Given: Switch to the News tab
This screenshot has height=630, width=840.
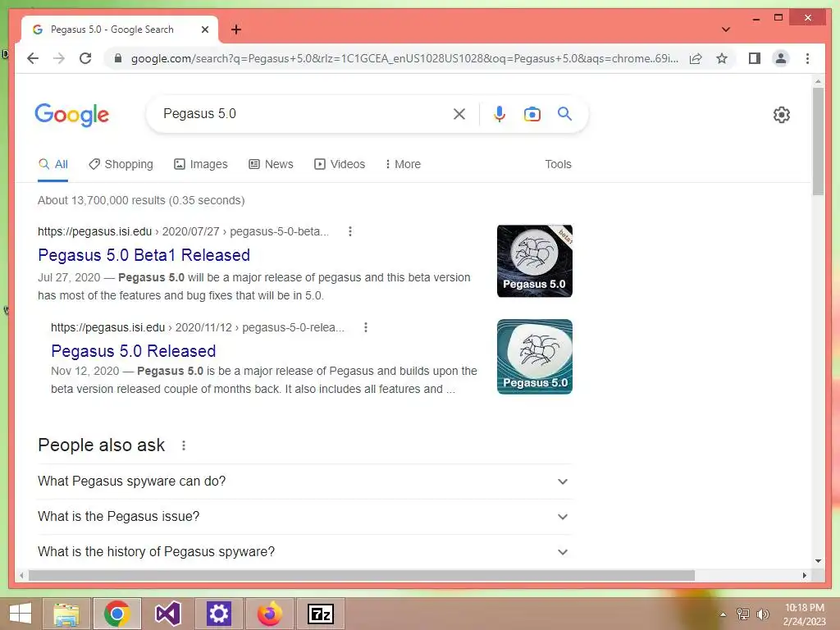Looking at the screenshot, I should tap(271, 164).
